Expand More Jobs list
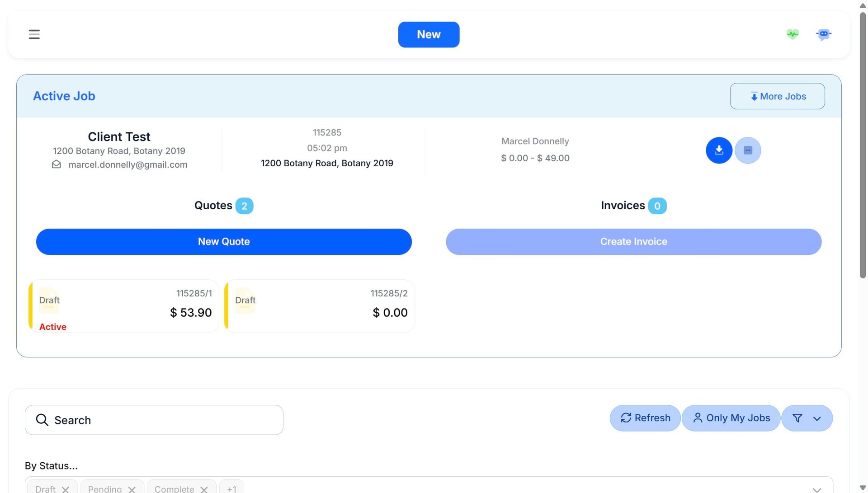The height and width of the screenshot is (493, 868). (x=777, y=96)
